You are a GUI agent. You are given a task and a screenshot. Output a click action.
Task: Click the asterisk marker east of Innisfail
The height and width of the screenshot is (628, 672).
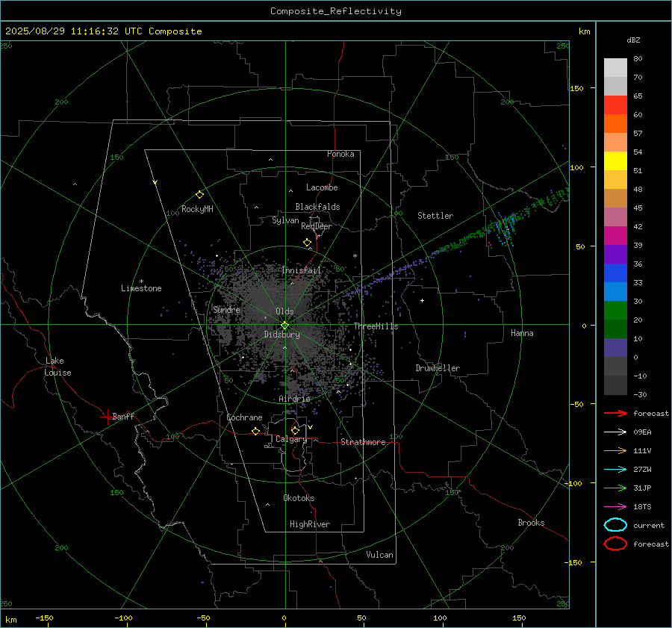point(355,256)
